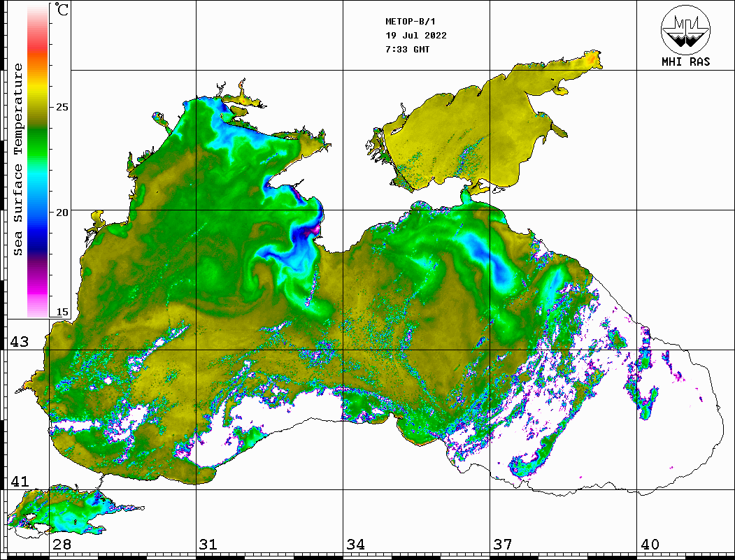Screen dimensions: 735x560
Task: Click the '19 Jul 2022' date text
Action: [416, 36]
